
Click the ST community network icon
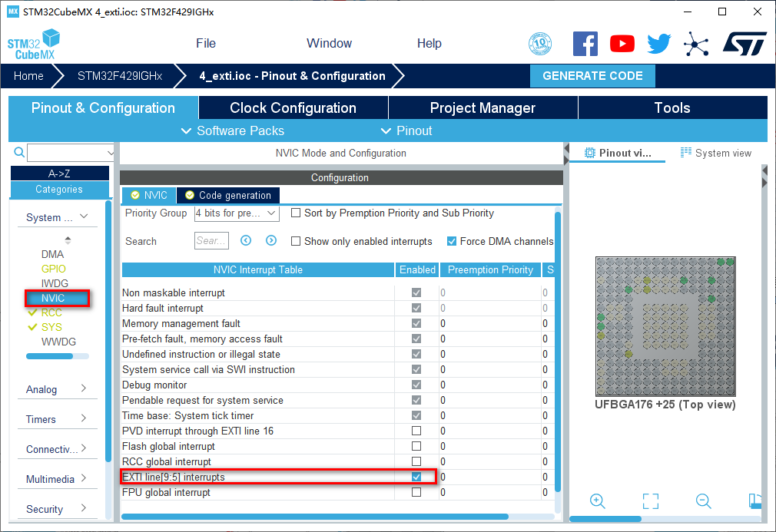[x=696, y=44]
